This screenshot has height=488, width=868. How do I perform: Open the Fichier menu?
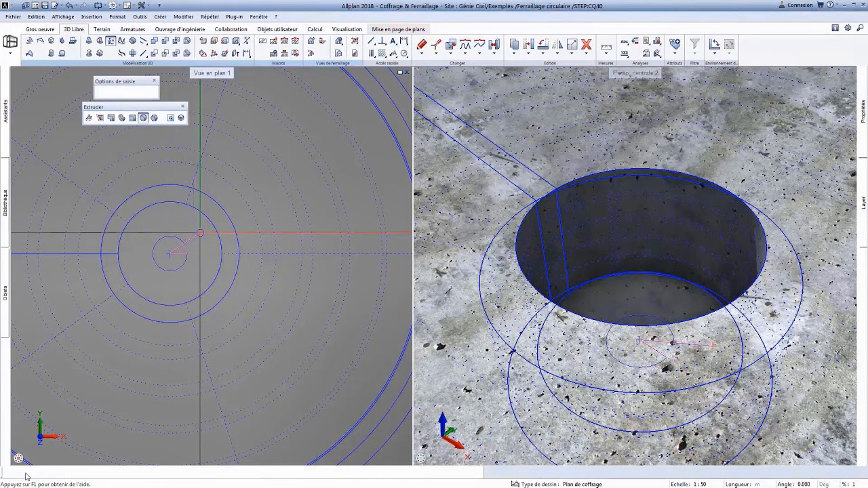(x=13, y=17)
